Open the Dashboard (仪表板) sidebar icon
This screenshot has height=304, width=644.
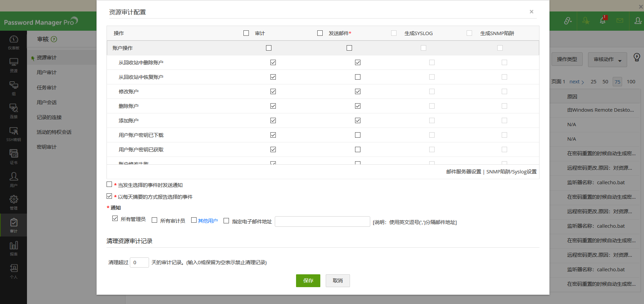click(13, 42)
